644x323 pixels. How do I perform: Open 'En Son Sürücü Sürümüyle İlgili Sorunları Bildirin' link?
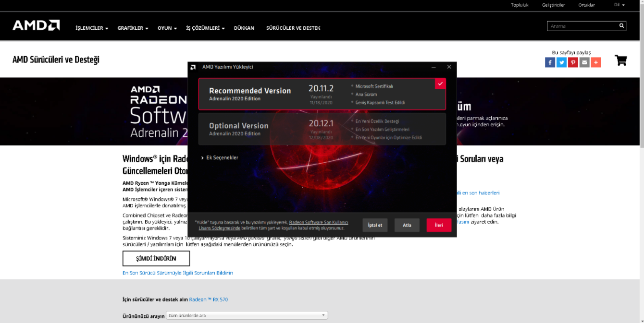178,273
